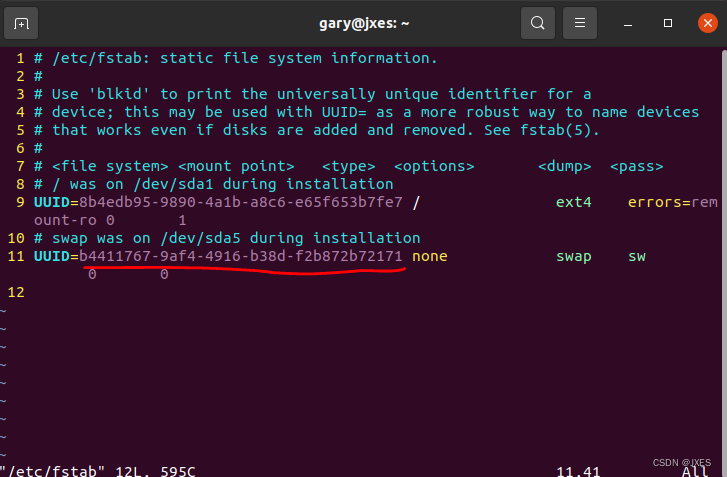Place cursor on '/etc/fstab:' in line 1
This screenshot has width=727, height=477.
pyautogui.click(x=101, y=58)
